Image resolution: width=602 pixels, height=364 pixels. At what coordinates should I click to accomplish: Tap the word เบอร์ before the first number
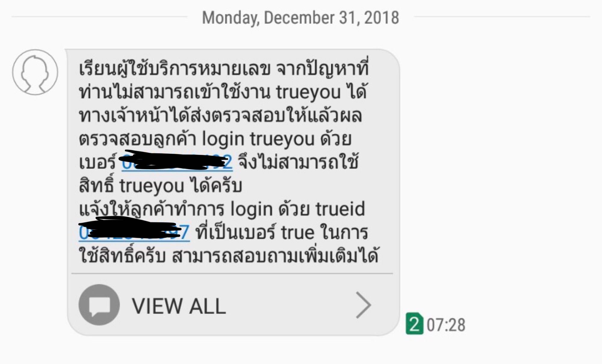[x=97, y=162]
